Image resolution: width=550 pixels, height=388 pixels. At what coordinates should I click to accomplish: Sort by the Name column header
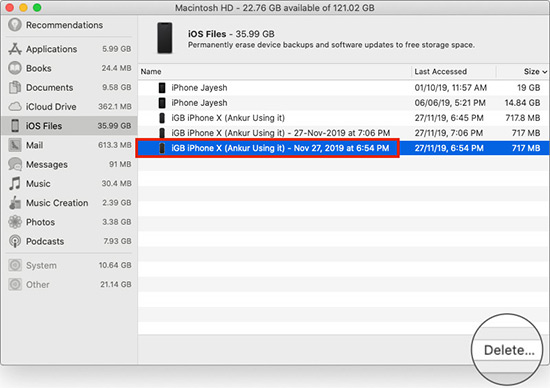point(151,72)
